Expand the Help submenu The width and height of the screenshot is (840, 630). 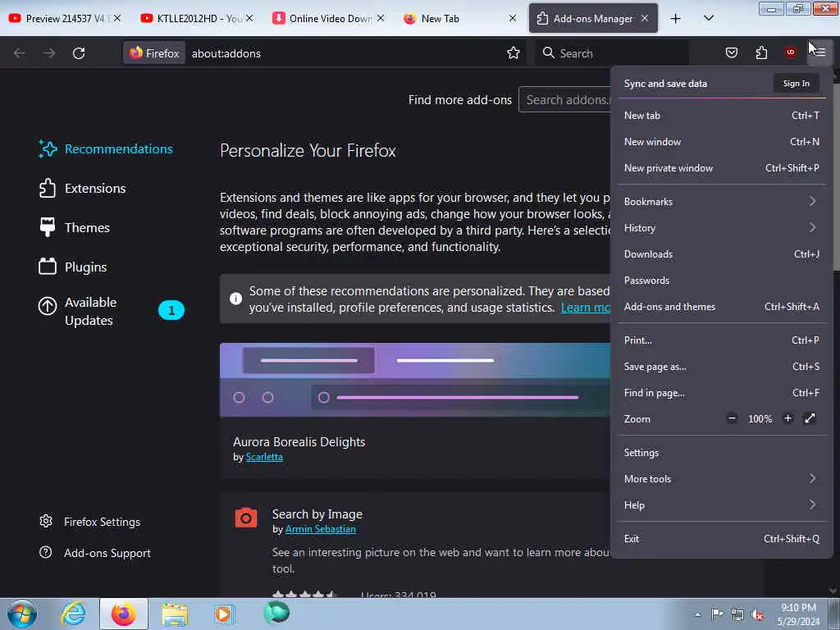coord(721,505)
